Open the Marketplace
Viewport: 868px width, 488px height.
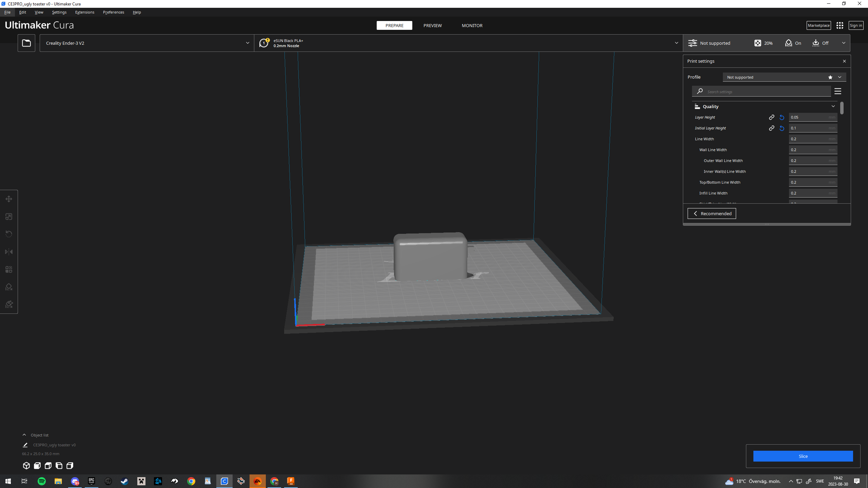point(818,25)
